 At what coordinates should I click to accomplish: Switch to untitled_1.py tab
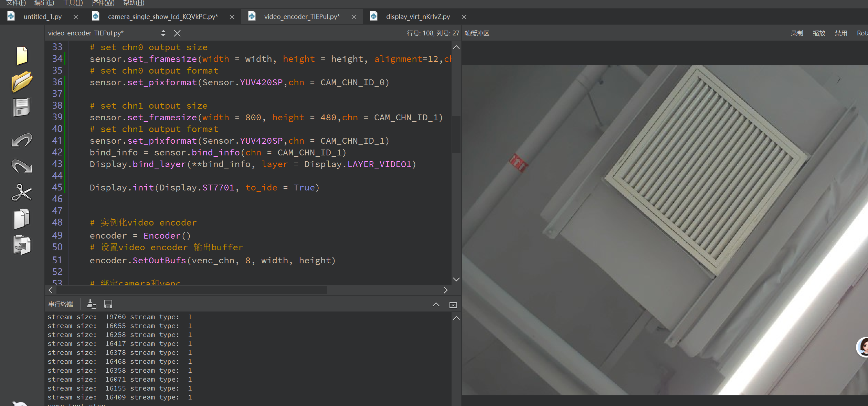(x=42, y=17)
